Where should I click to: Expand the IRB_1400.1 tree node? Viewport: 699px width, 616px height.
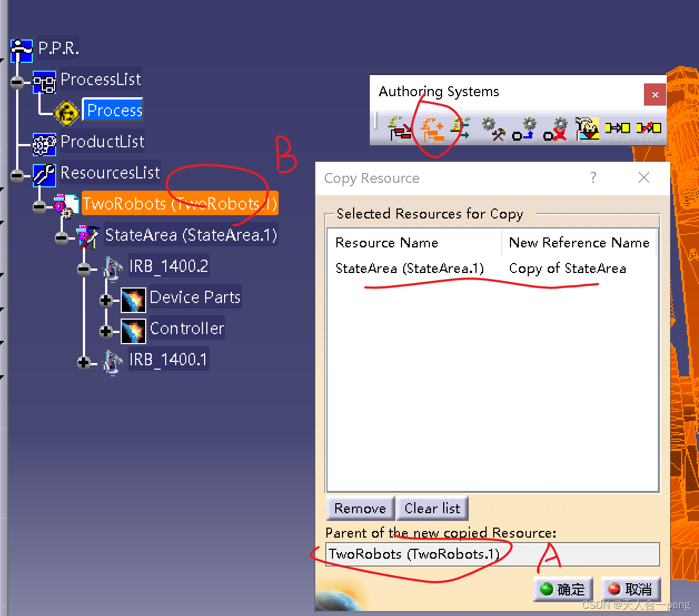pyautogui.click(x=84, y=362)
